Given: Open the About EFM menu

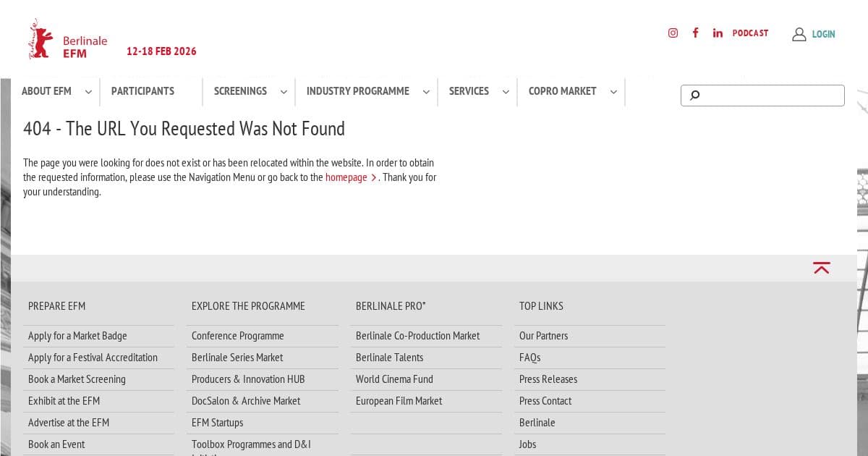Looking at the screenshot, I should (x=46, y=91).
